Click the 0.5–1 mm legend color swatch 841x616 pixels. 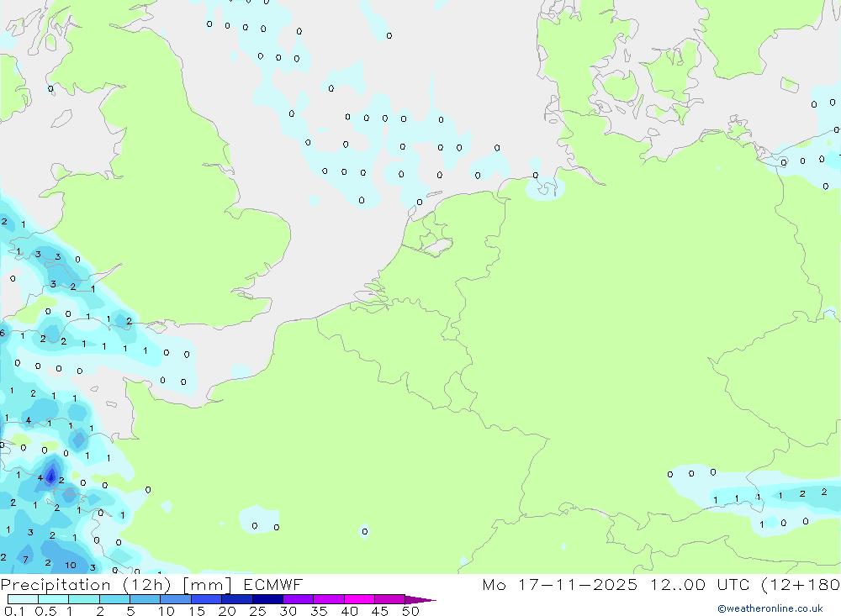54,599
